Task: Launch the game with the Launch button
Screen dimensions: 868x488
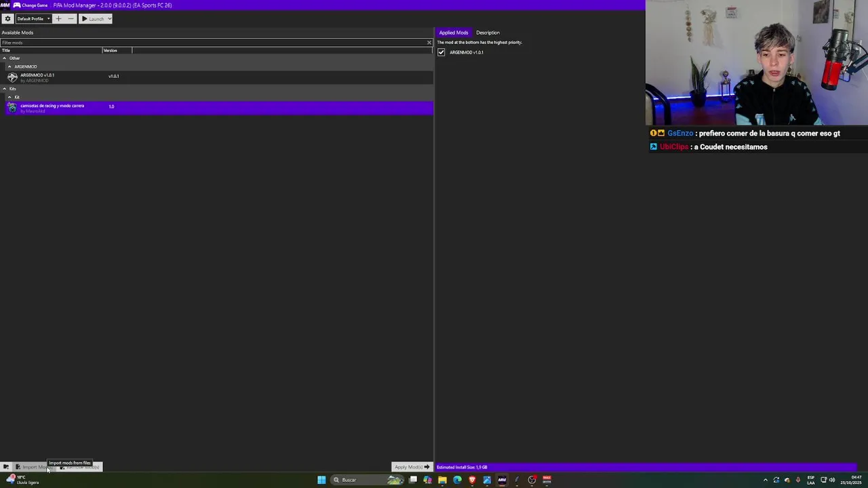Action: coord(93,19)
